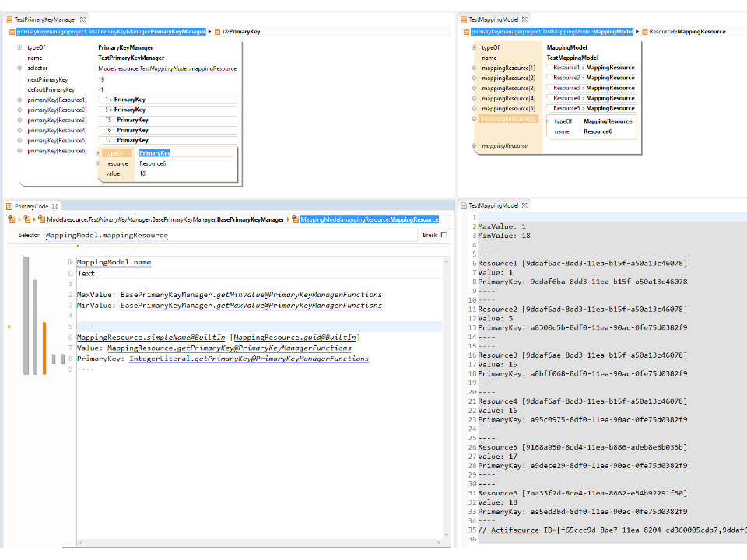This screenshot has width=747, height=560.
Task: Toggle the Break checkbox
Action: (x=444, y=235)
